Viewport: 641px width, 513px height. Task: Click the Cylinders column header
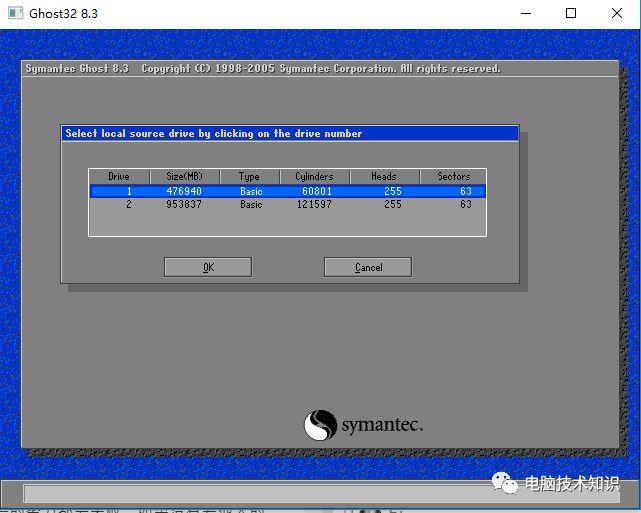click(314, 177)
